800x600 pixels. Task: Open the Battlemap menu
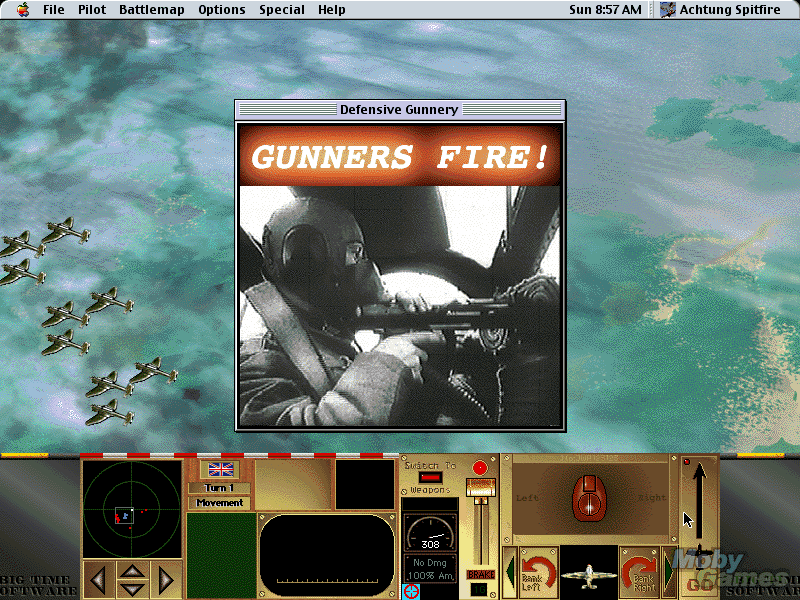(152, 10)
